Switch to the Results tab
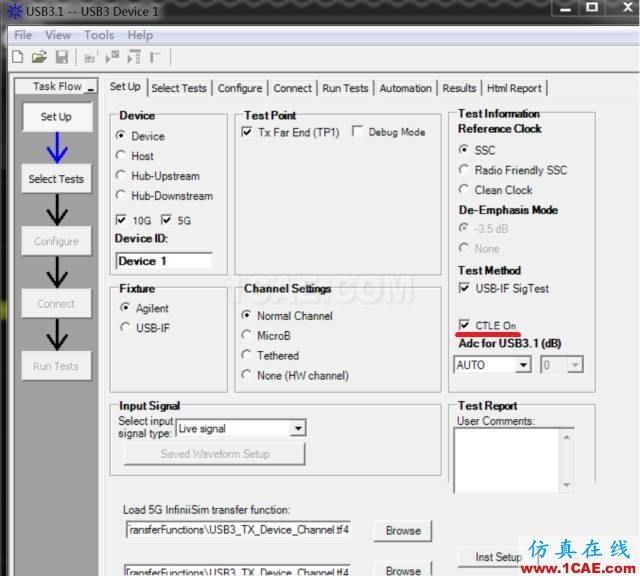 (459, 88)
